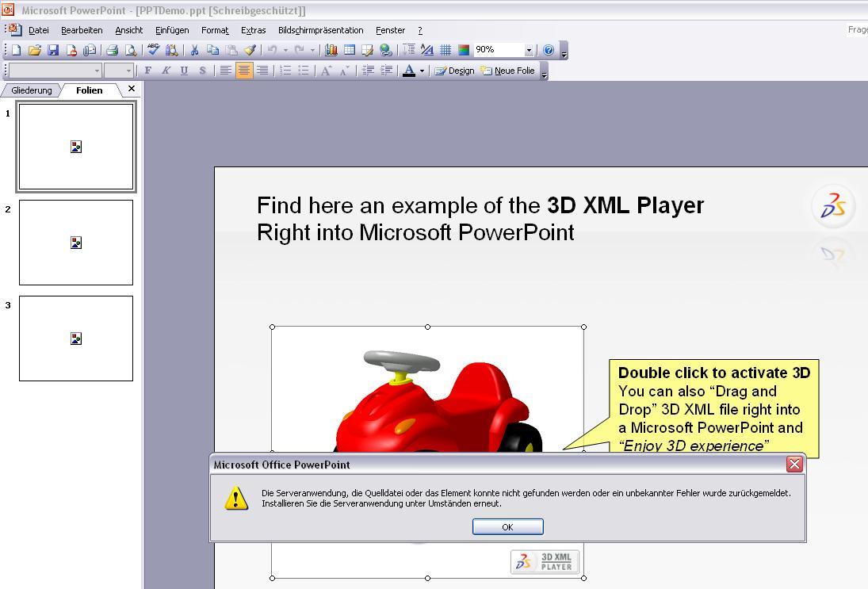Add a slide with Neue Folie
Screen dimensions: 868x589
pos(507,71)
